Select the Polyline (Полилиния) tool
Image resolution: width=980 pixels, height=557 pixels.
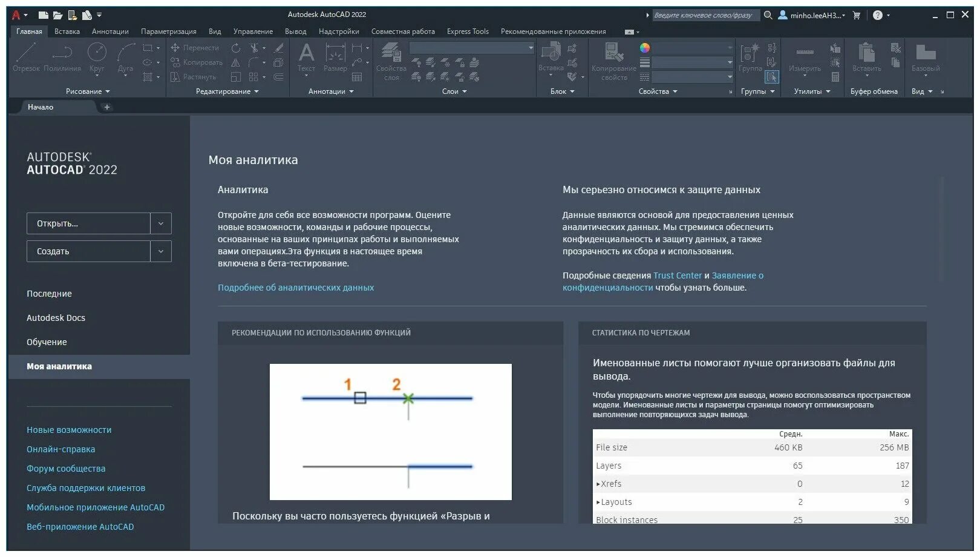[63, 58]
